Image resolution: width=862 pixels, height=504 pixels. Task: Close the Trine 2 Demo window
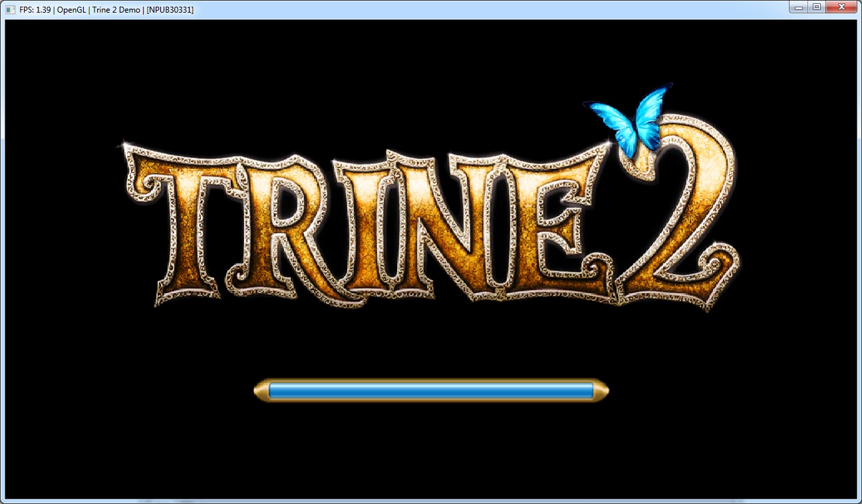(x=842, y=7)
